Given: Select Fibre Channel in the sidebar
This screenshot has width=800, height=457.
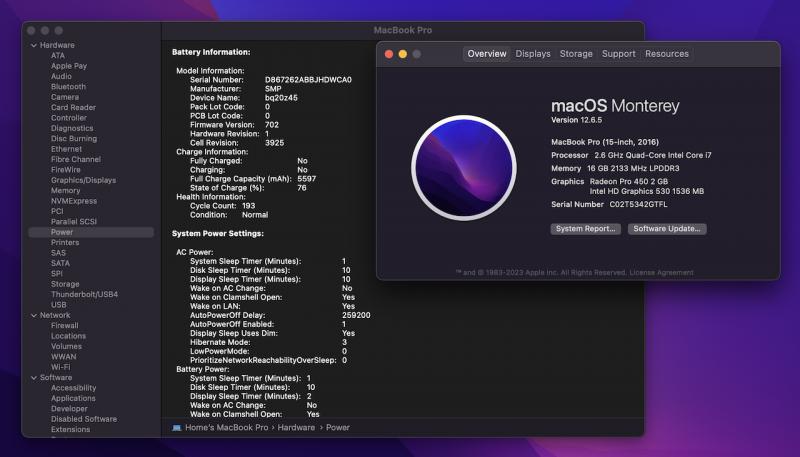Looking at the screenshot, I should coord(76,160).
